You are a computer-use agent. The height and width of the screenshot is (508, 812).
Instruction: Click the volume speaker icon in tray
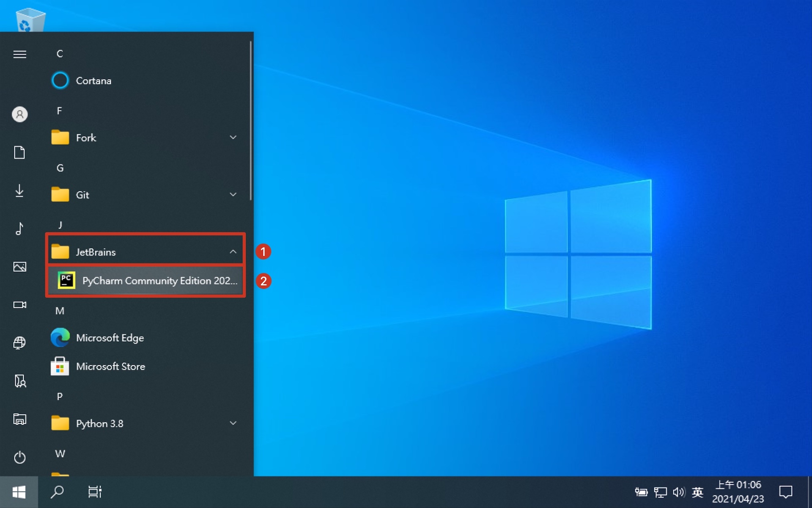click(679, 492)
